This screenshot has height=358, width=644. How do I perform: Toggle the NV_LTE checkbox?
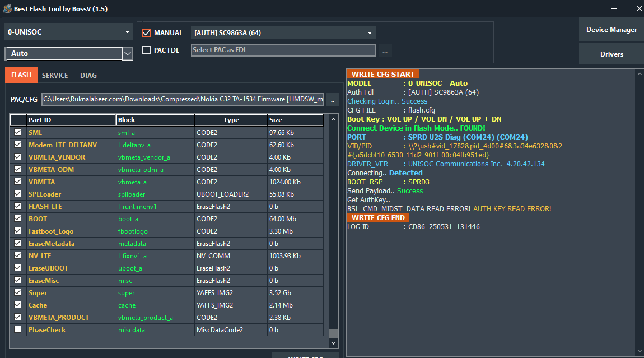(x=17, y=255)
